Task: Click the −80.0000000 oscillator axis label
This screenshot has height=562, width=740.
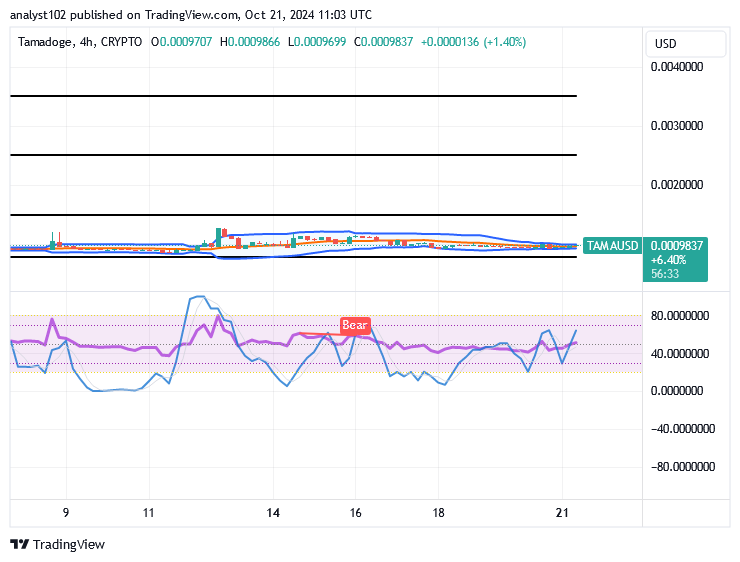Action: click(683, 467)
